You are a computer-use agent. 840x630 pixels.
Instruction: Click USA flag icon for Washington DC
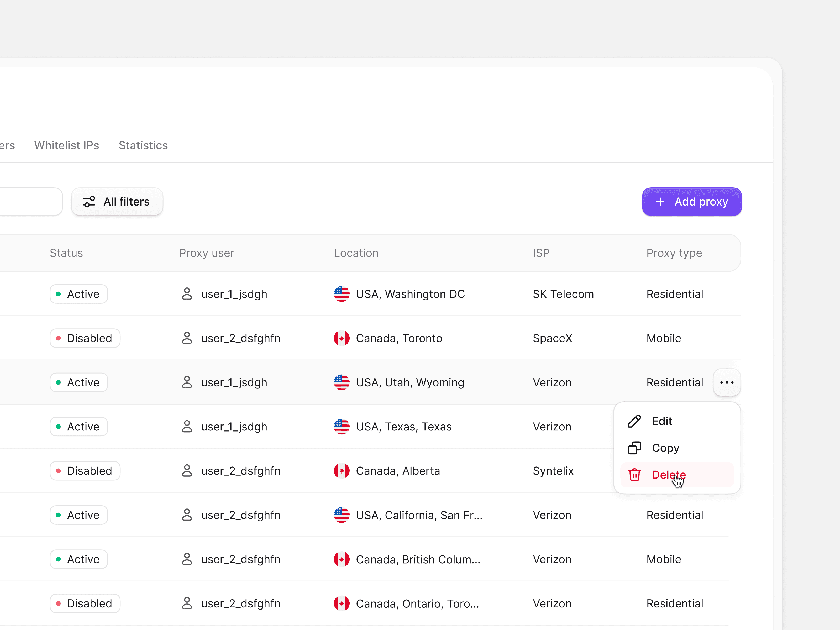tap(342, 294)
